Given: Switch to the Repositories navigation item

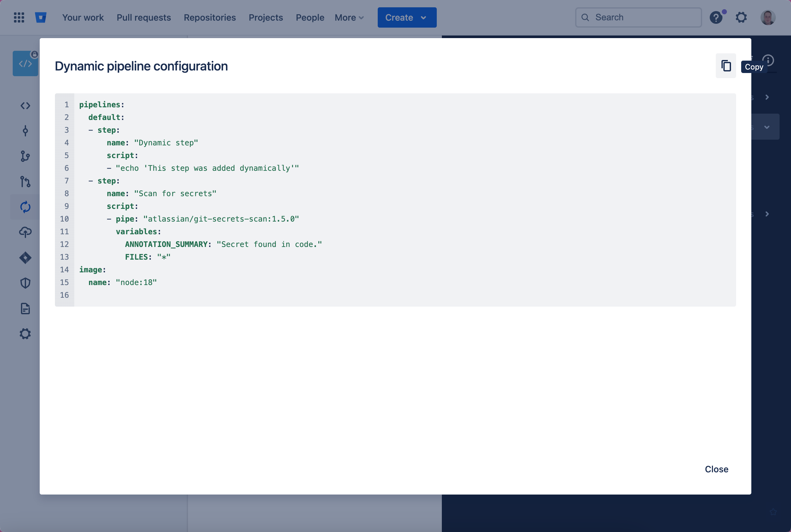Looking at the screenshot, I should click(209, 17).
